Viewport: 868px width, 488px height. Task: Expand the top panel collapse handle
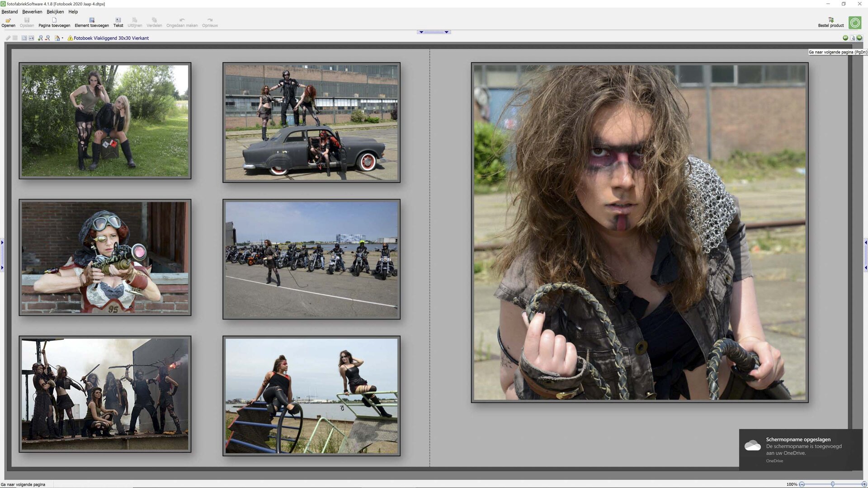point(434,32)
